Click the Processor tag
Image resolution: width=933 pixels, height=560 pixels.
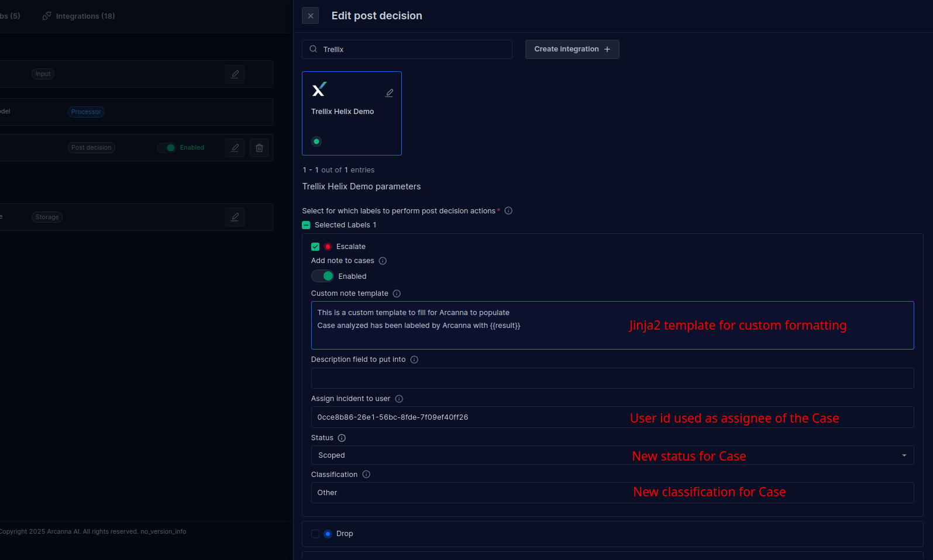pyautogui.click(x=86, y=112)
